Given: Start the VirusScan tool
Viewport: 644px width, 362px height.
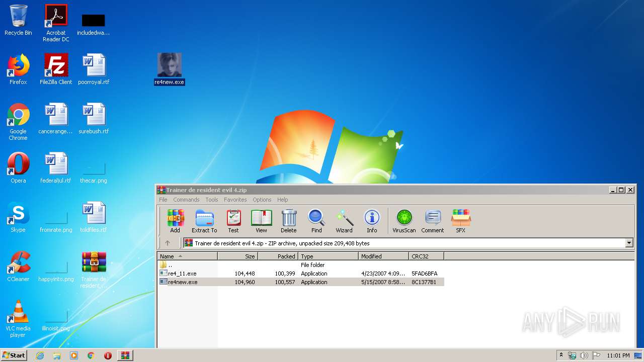Looking at the screenshot, I should pyautogui.click(x=404, y=221).
